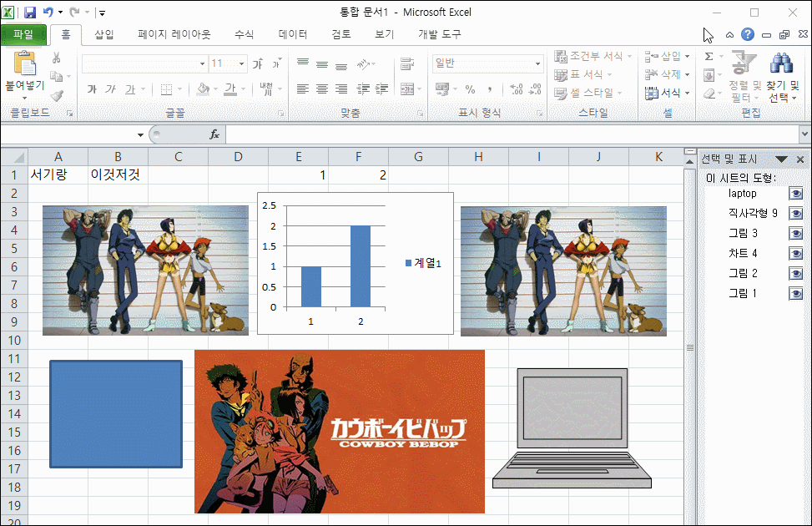
Task: Toggle visibility of 그림 1
Action: pos(796,294)
